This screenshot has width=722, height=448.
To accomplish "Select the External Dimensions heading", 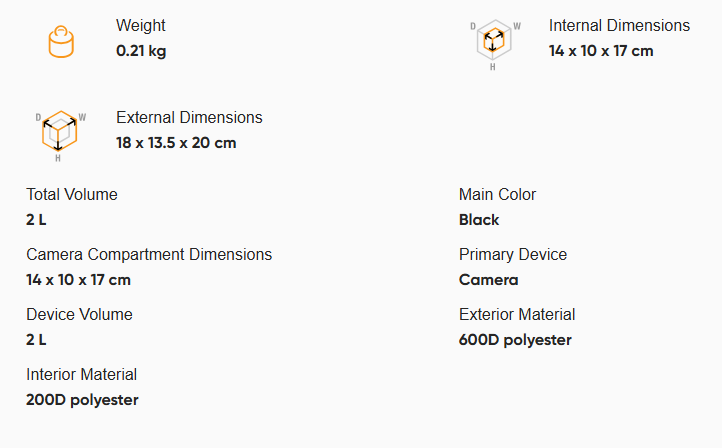I will tap(189, 117).
